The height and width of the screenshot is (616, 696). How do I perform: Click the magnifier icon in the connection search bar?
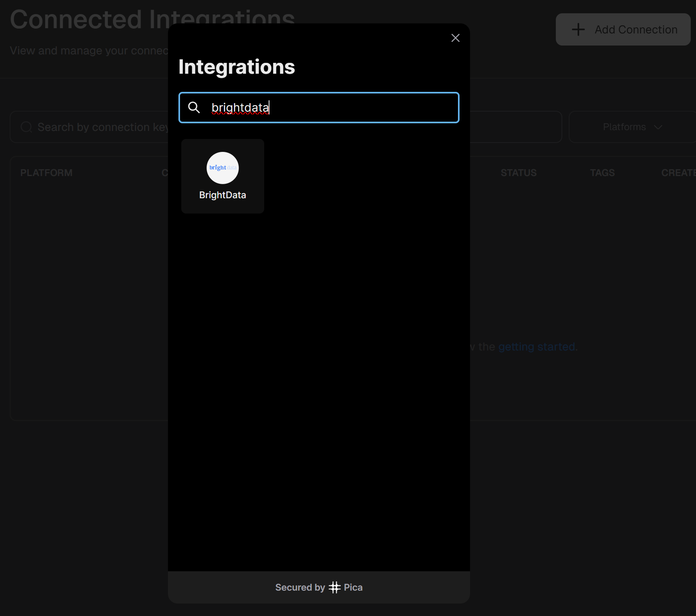[26, 127]
